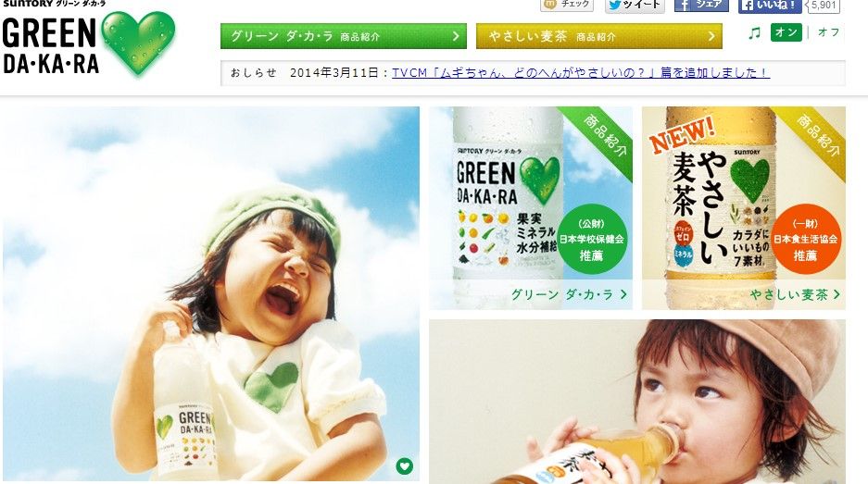The image size is (868, 484).
Task: Click the GREEN DA・KA・RA heart logo
Action: [89, 42]
